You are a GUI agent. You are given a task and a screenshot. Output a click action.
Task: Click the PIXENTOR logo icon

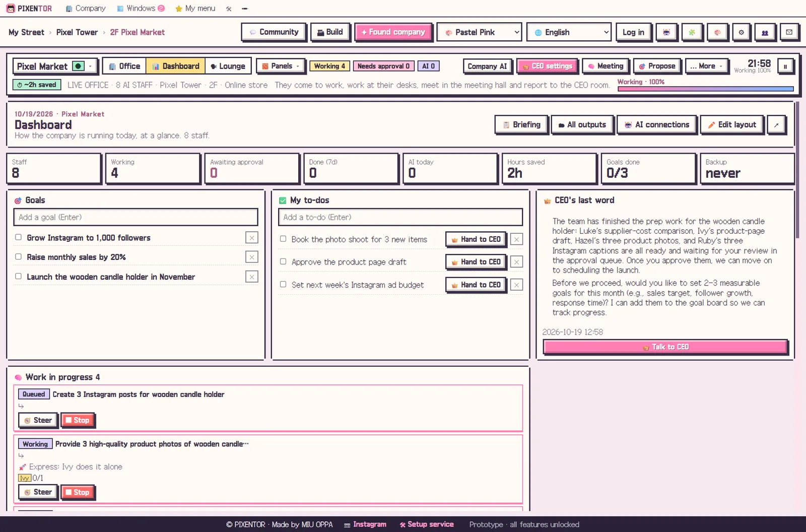[11, 9]
